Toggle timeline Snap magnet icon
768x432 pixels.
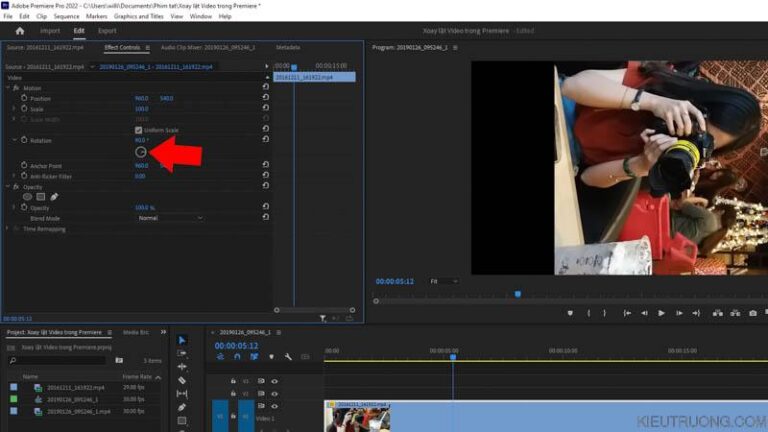coord(237,357)
